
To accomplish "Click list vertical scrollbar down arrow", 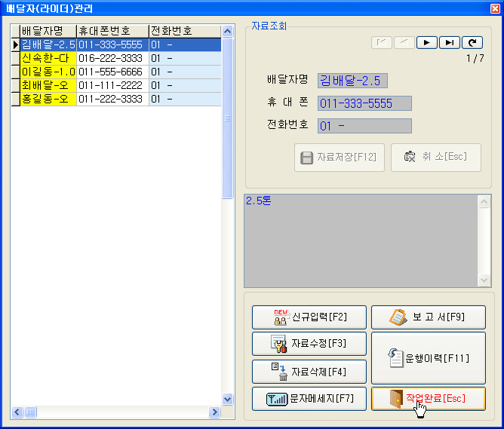I will (227, 399).
